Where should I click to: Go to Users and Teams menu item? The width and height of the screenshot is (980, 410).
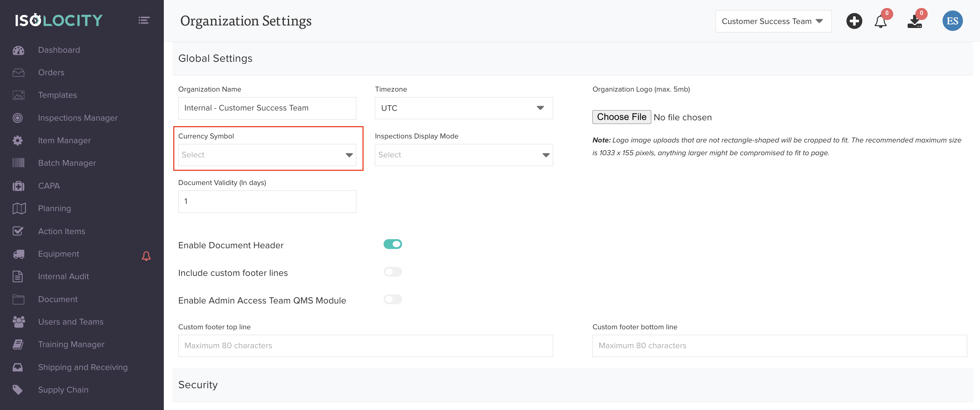71,322
